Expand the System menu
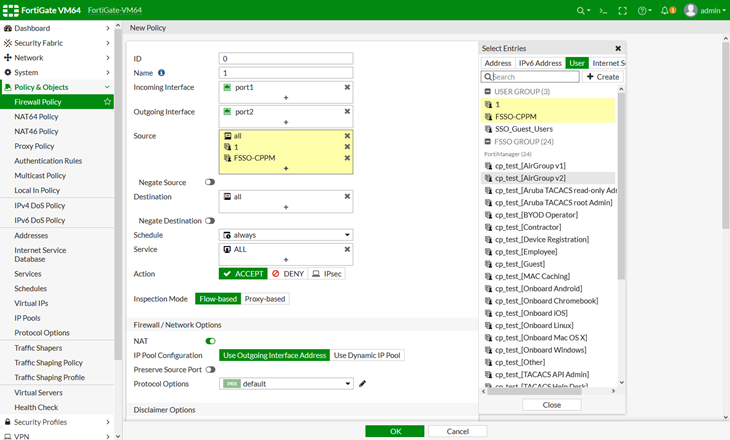 coord(108,73)
